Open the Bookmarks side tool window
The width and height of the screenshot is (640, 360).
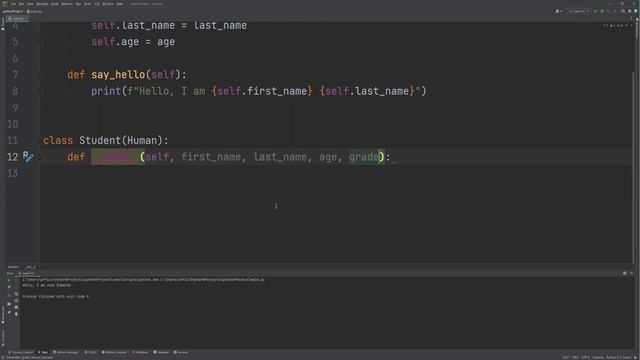pos(2,314)
